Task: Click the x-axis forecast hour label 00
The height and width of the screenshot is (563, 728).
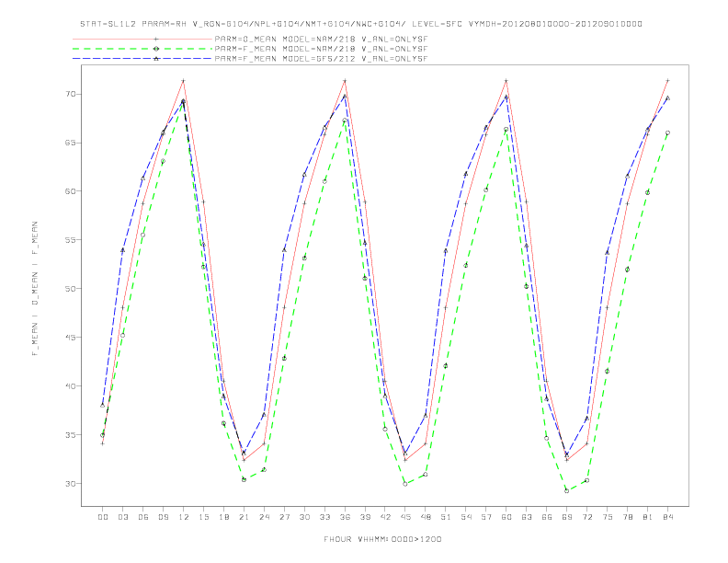Action: (x=103, y=517)
